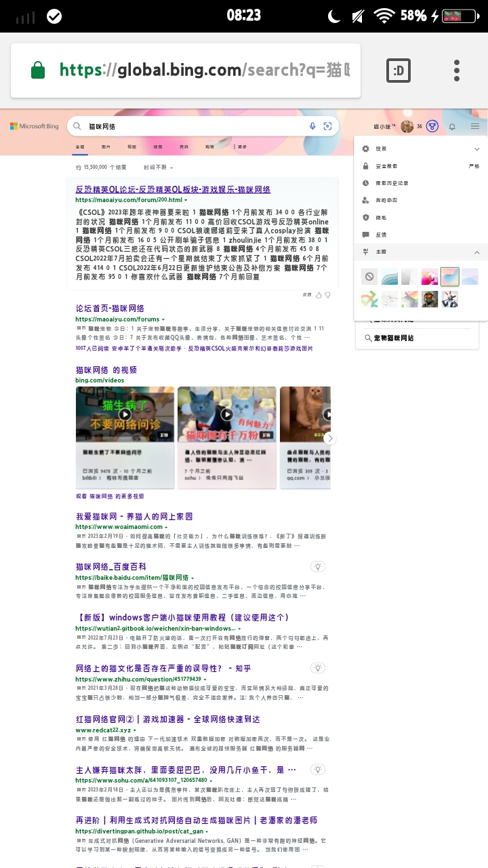Open browser three-dot overflow menu
This screenshot has height=868, width=488.
coord(457,71)
